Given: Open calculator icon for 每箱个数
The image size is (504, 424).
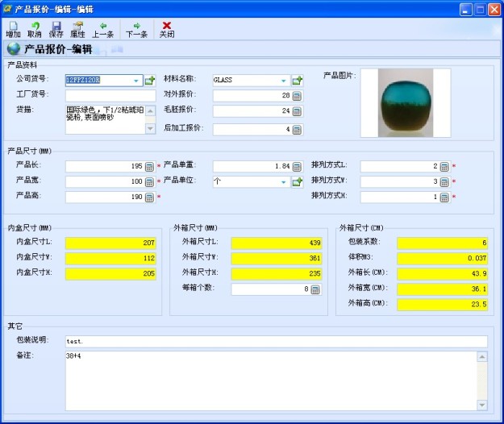Looking at the screenshot, I should coord(315,289).
